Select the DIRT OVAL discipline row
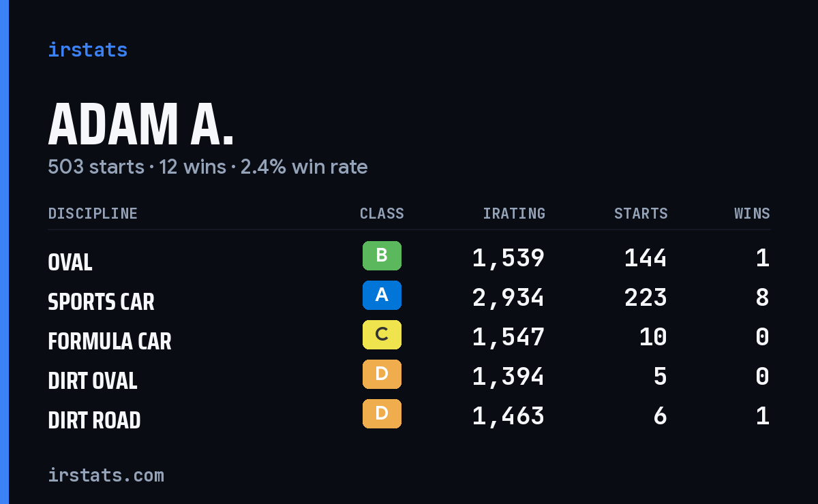Viewport: 818px width, 504px height. (409, 377)
